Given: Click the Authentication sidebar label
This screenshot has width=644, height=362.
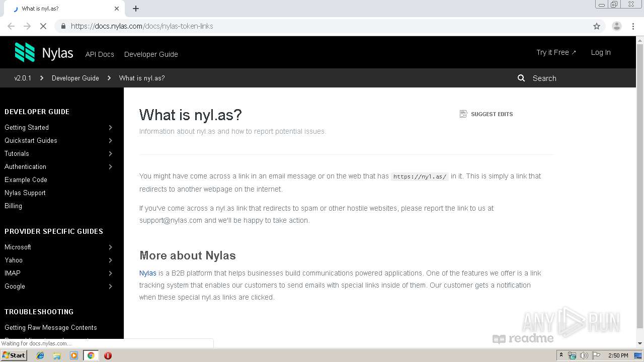Looking at the screenshot, I should point(25,167).
